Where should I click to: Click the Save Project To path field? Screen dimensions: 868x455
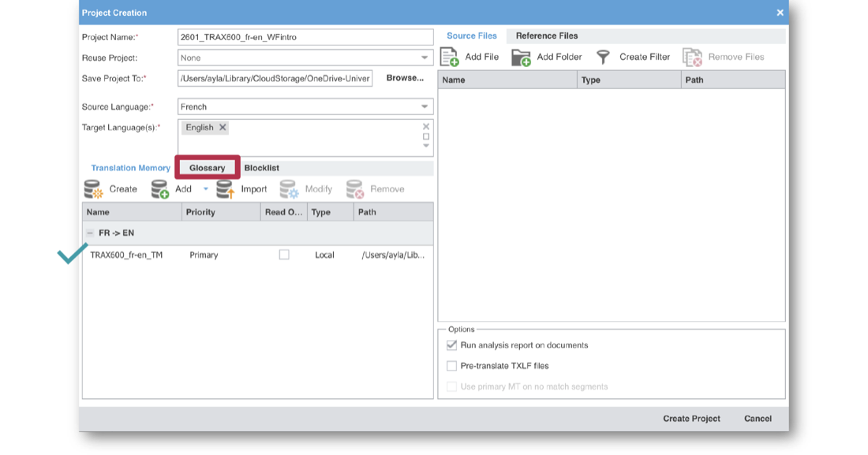point(275,79)
